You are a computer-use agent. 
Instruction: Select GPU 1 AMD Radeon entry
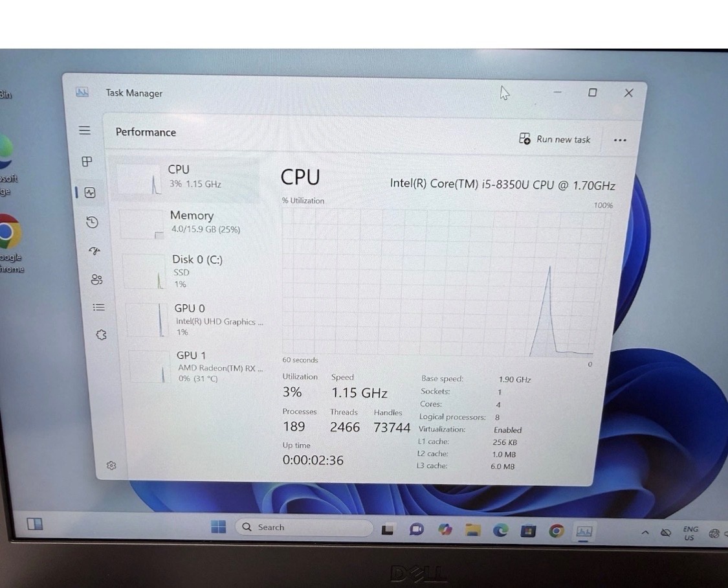tap(197, 367)
